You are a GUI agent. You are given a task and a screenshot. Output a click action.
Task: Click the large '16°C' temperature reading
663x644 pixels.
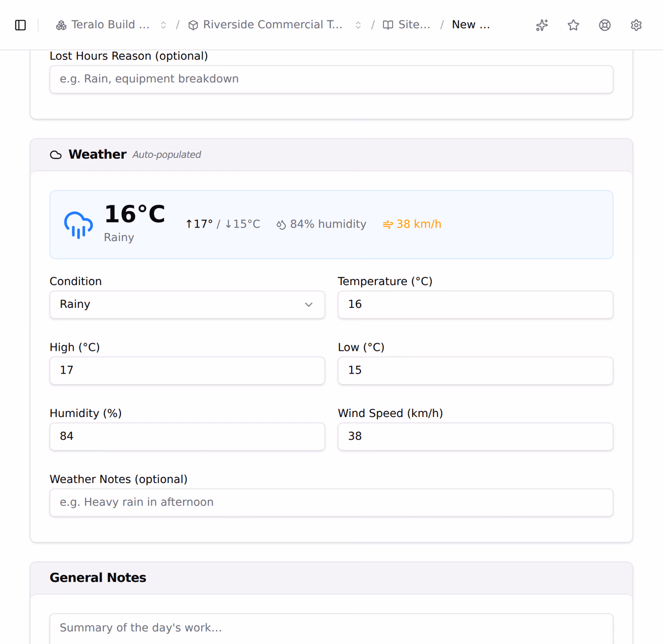(134, 214)
